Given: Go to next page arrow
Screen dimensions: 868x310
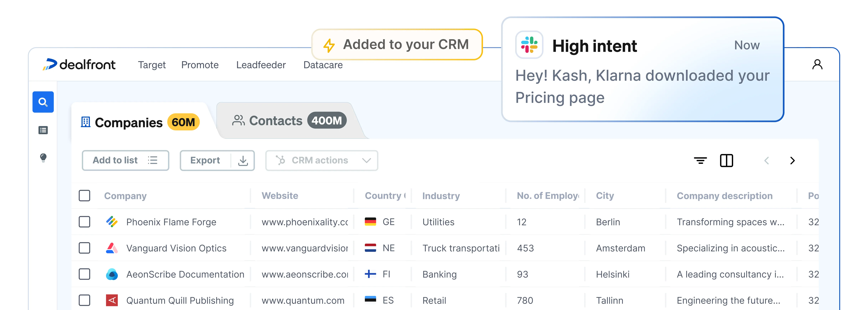Looking at the screenshot, I should 793,161.
